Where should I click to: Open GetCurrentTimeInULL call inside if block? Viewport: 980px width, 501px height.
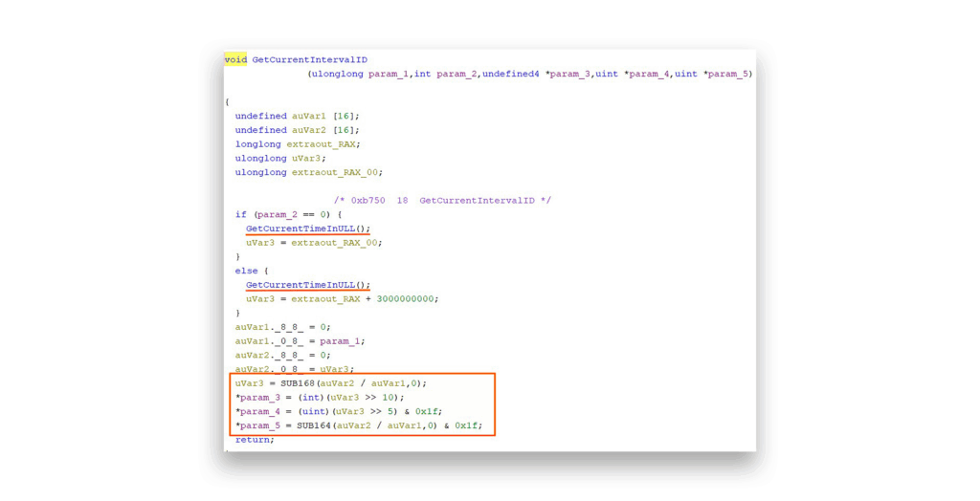(307, 229)
